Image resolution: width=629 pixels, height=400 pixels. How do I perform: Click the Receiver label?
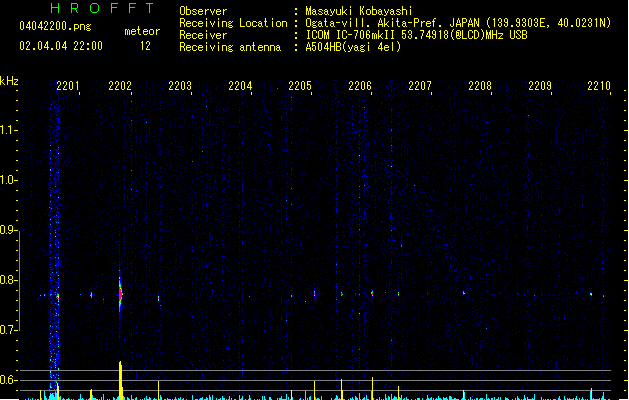pyautogui.click(x=203, y=35)
